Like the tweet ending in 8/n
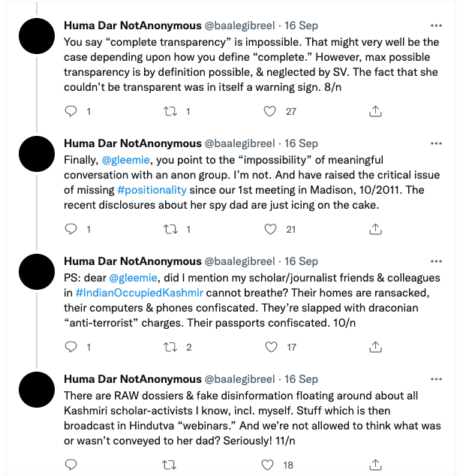Screen dimensions: 460x476 (x=271, y=112)
